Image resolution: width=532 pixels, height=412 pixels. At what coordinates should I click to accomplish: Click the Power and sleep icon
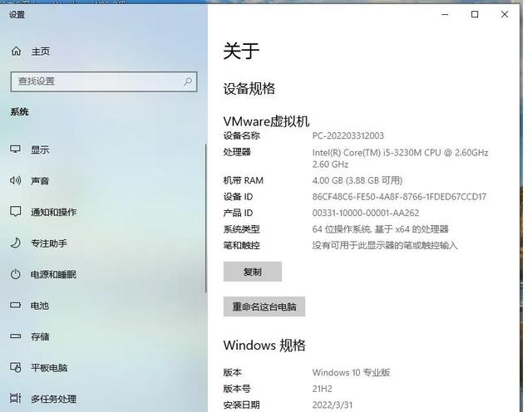point(15,274)
